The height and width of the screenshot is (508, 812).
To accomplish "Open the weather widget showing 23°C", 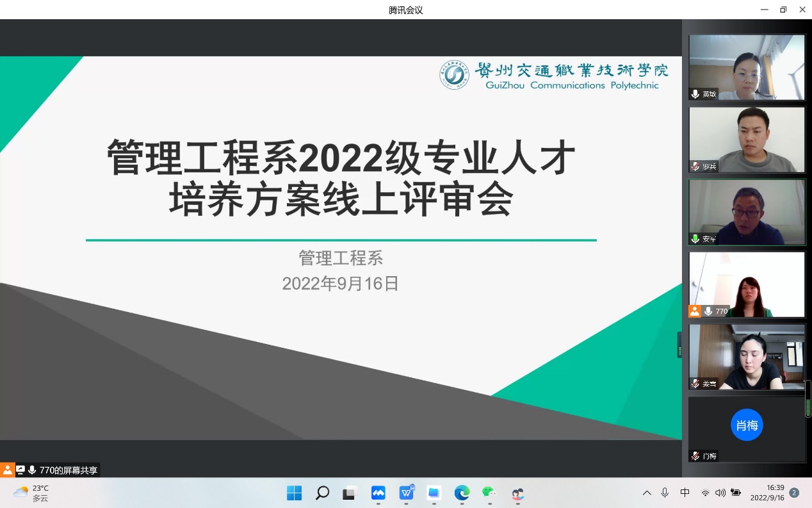I will pyautogui.click(x=31, y=493).
